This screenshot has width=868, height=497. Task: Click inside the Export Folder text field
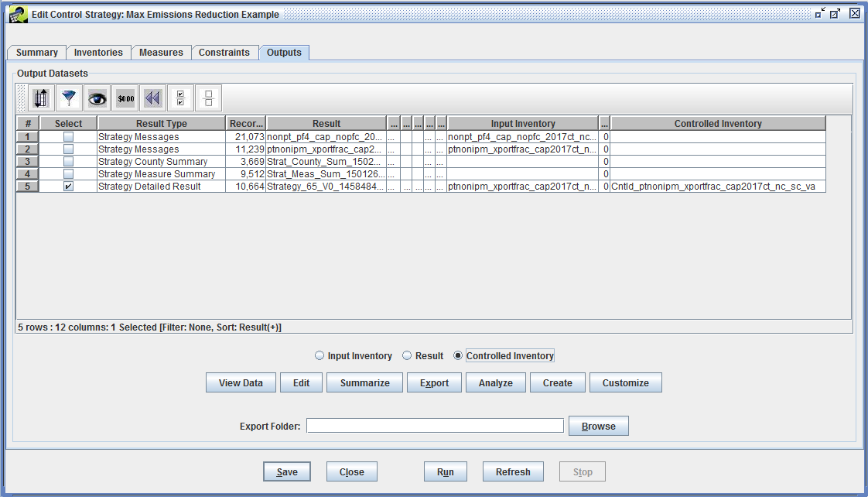tap(435, 425)
